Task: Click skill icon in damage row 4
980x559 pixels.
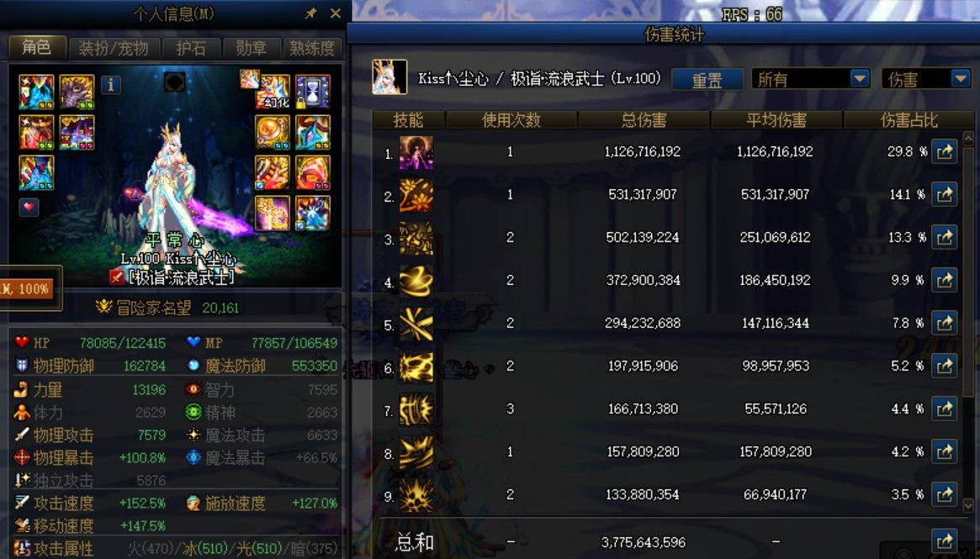Action: 416,281
